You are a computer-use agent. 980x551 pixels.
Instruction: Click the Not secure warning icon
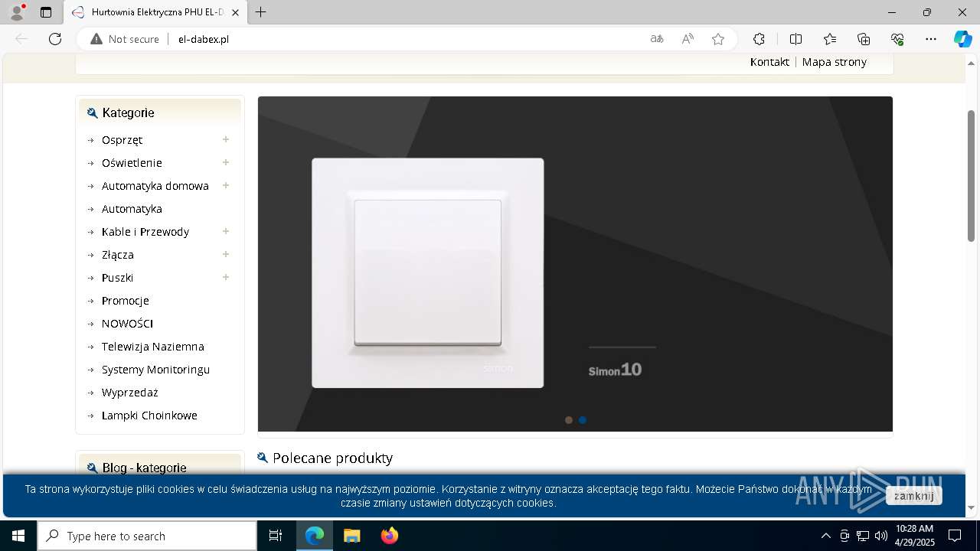[x=96, y=39]
